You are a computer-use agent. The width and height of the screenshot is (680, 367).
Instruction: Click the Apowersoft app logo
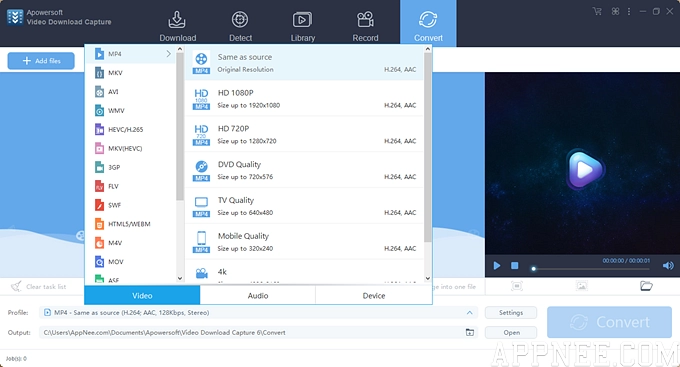(x=15, y=17)
